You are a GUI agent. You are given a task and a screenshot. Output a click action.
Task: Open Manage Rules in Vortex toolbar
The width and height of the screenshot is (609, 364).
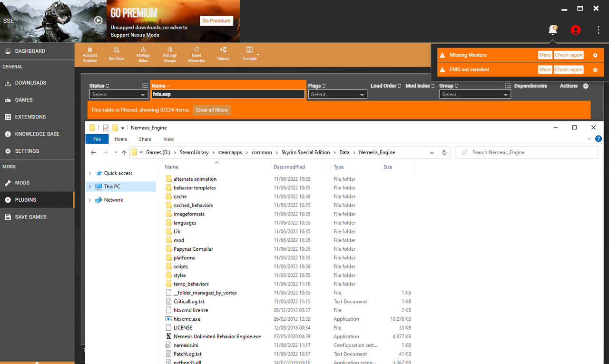tap(143, 54)
